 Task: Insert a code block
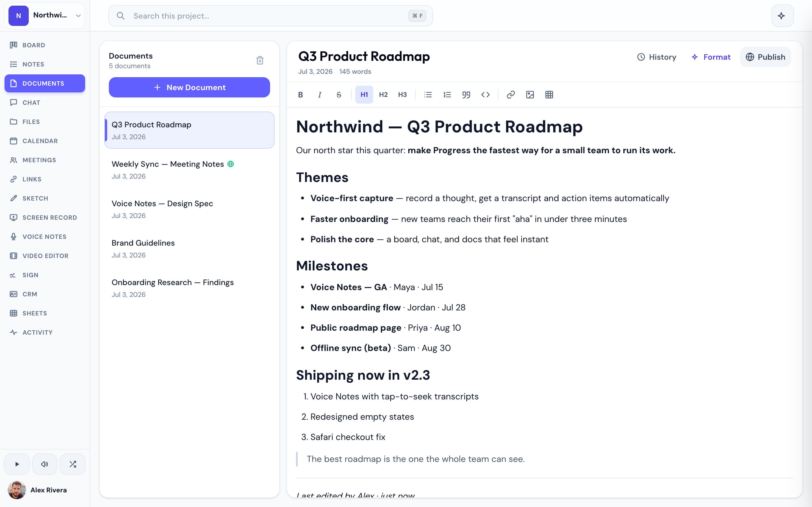click(485, 95)
